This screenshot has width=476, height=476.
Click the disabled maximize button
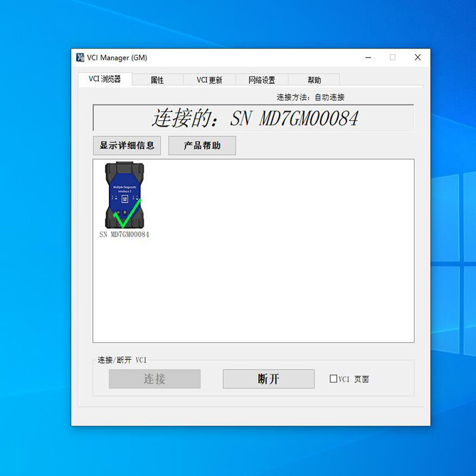(393, 57)
